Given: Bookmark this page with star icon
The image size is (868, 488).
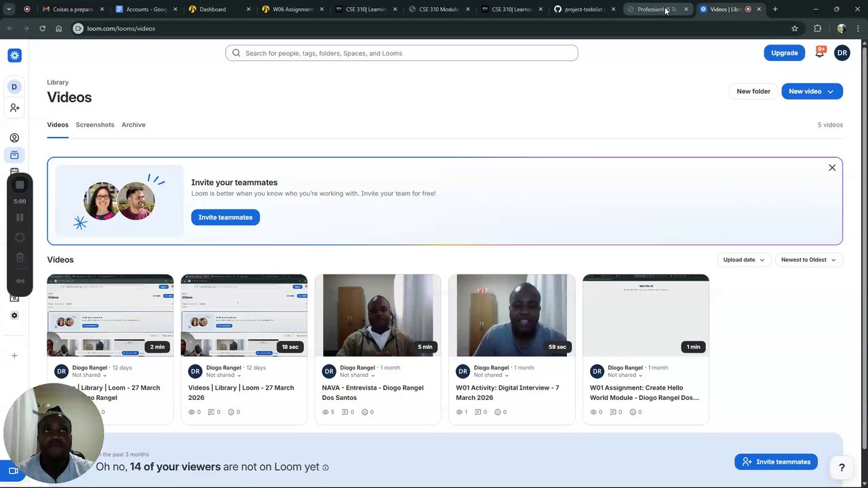Looking at the screenshot, I should 795,28.
